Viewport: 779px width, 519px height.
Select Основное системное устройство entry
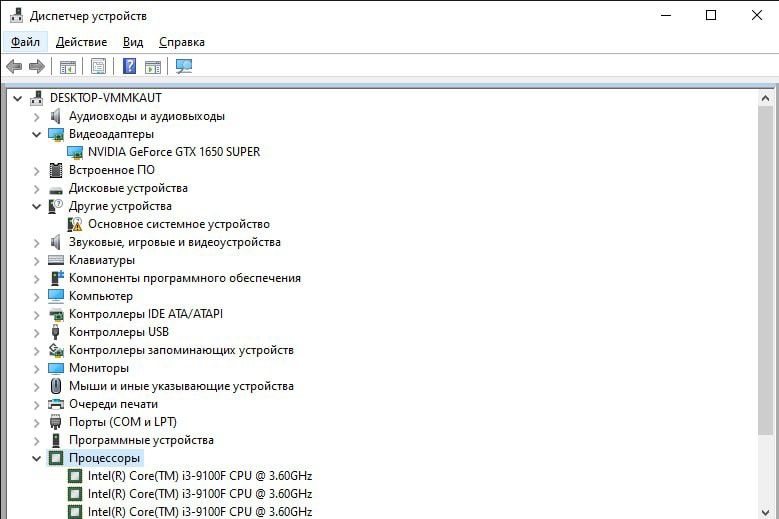pos(179,224)
